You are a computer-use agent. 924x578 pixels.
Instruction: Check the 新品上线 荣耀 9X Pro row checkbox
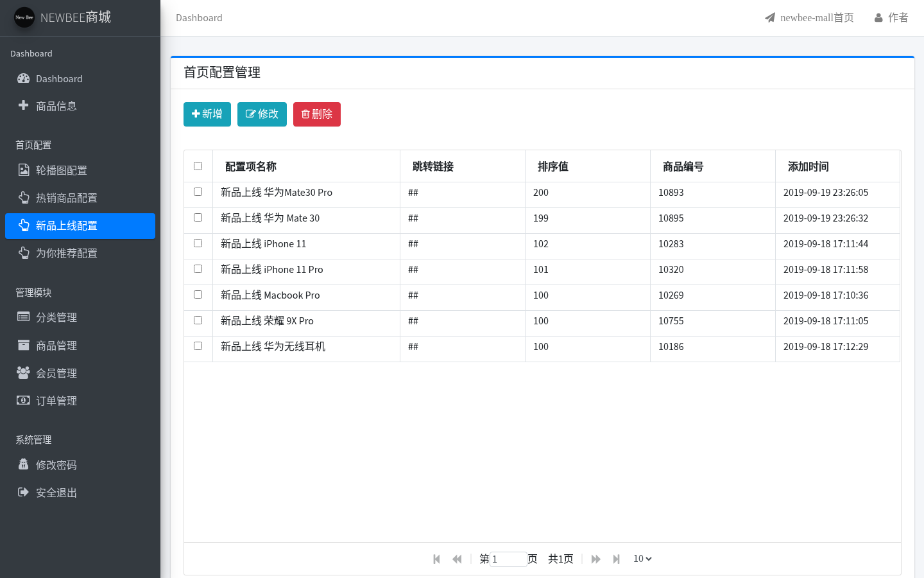tap(198, 320)
